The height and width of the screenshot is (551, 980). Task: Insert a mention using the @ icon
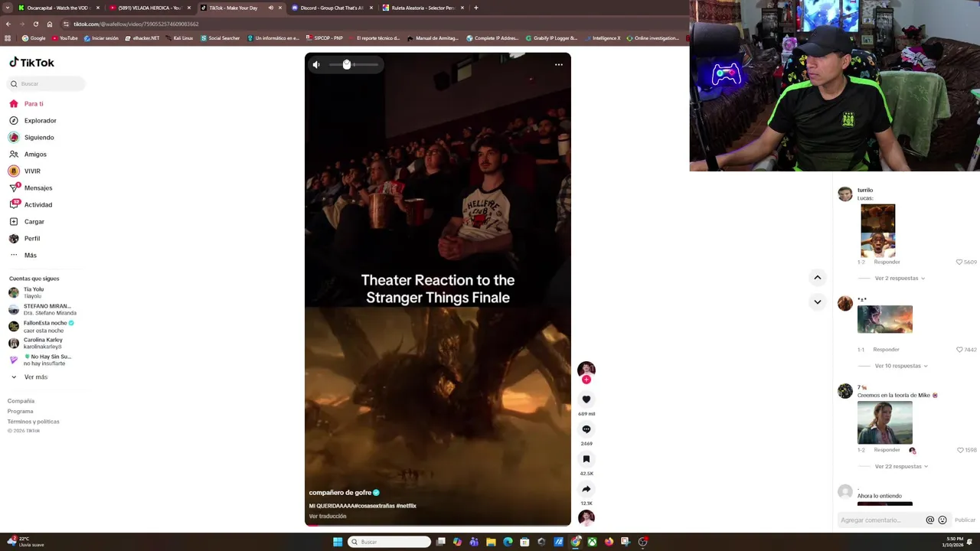[930, 520]
